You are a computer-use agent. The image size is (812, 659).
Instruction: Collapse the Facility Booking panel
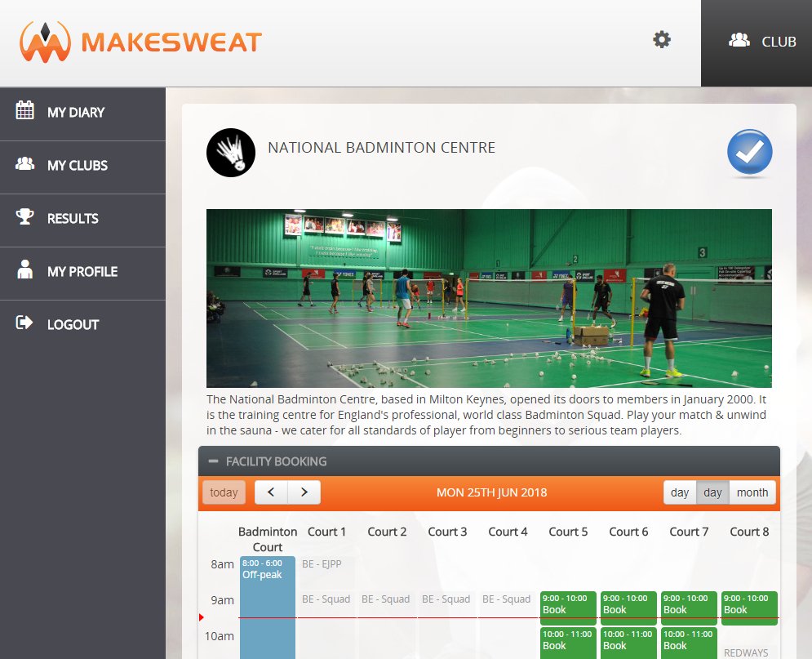[x=213, y=461]
